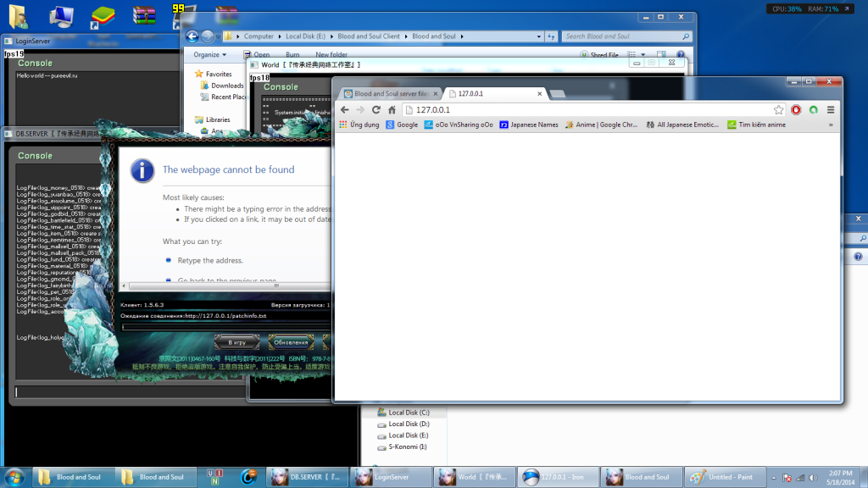Open the Japanese Names bookmark

pyautogui.click(x=528, y=125)
